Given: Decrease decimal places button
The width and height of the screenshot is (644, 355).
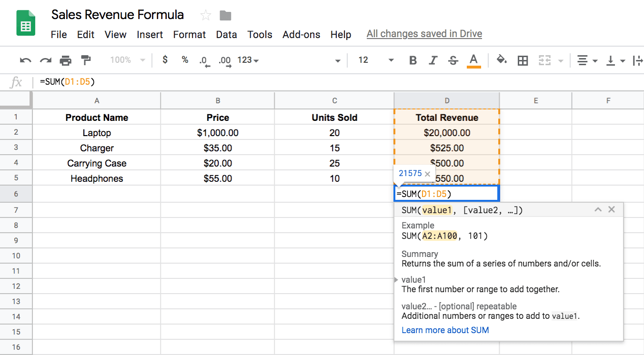Looking at the screenshot, I should click(x=204, y=61).
